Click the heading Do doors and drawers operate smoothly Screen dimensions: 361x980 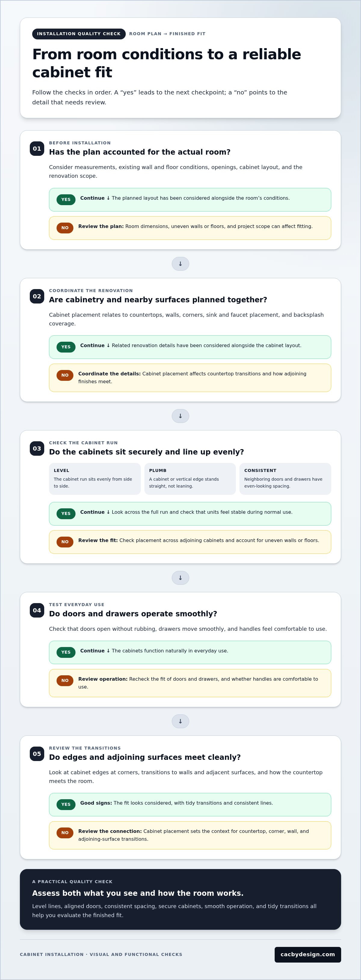(133, 614)
